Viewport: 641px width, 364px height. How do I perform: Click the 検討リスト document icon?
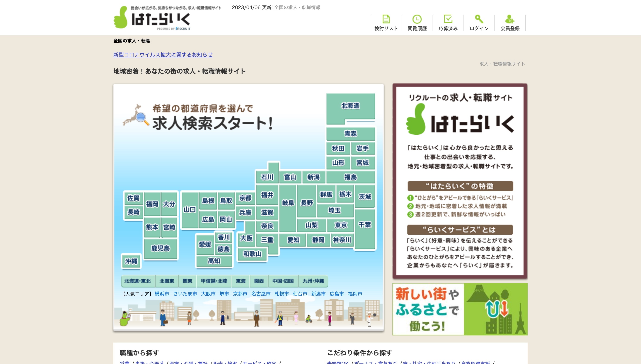pyautogui.click(x=386, y=19)
